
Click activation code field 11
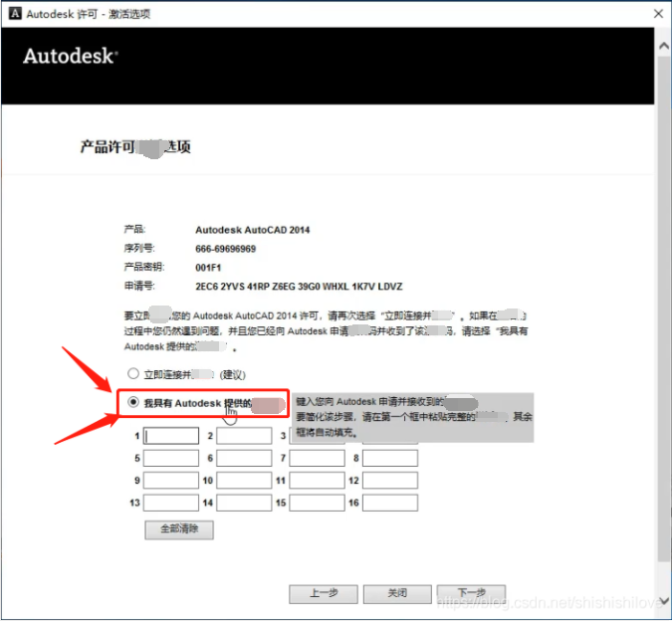[317, 480]
